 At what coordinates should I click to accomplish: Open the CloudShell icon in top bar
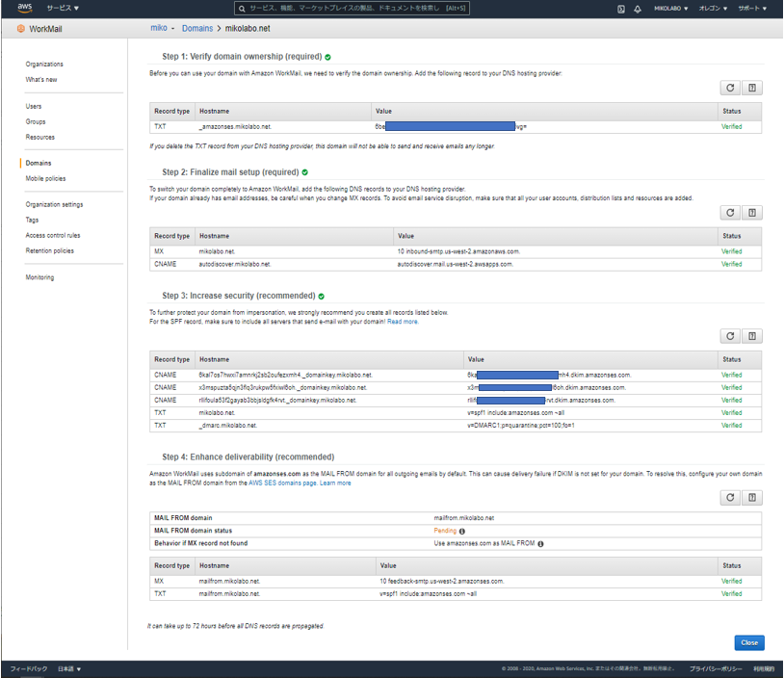tap(620, 9)
